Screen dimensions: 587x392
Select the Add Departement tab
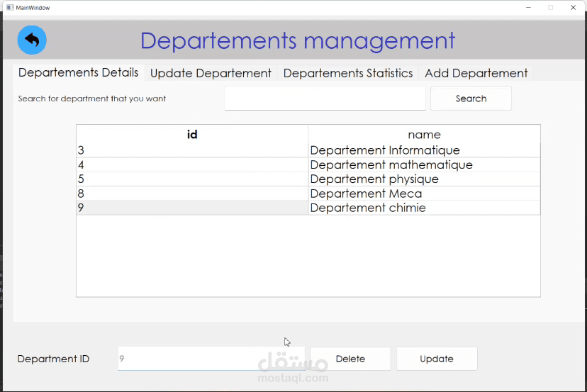click(x=476, y=74)
